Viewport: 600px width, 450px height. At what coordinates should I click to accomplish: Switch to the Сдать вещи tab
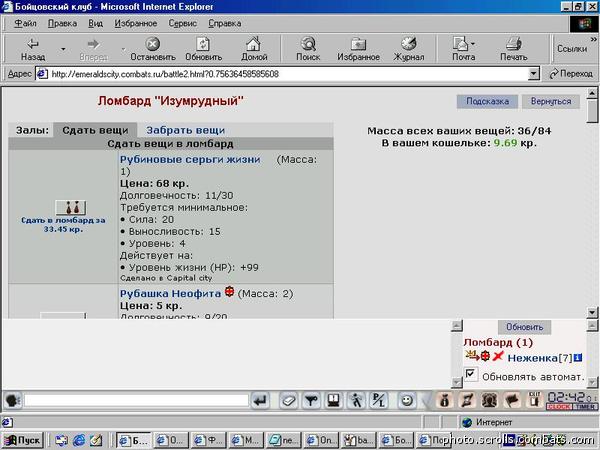point(95,130)
